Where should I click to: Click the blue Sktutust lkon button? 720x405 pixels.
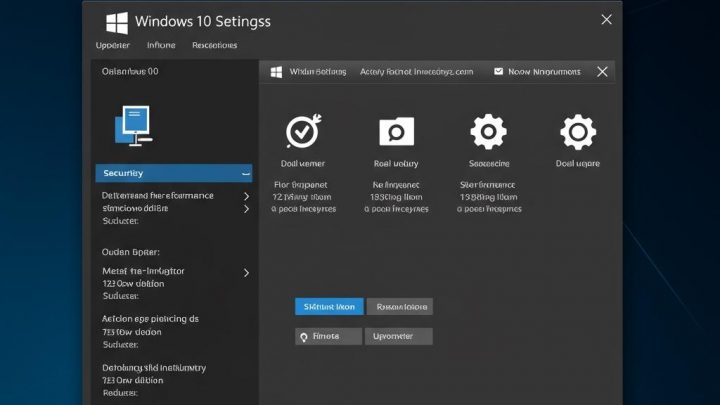point(329,307)
